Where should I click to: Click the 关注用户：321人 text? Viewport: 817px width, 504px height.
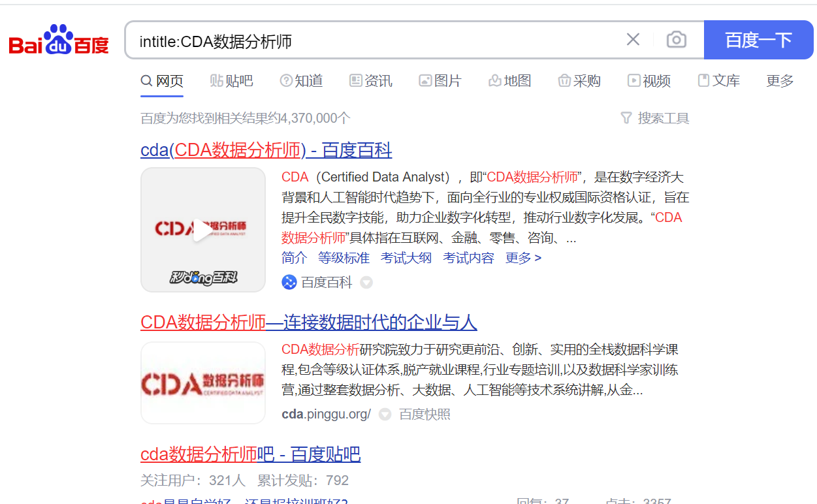[x=193, y=480]
